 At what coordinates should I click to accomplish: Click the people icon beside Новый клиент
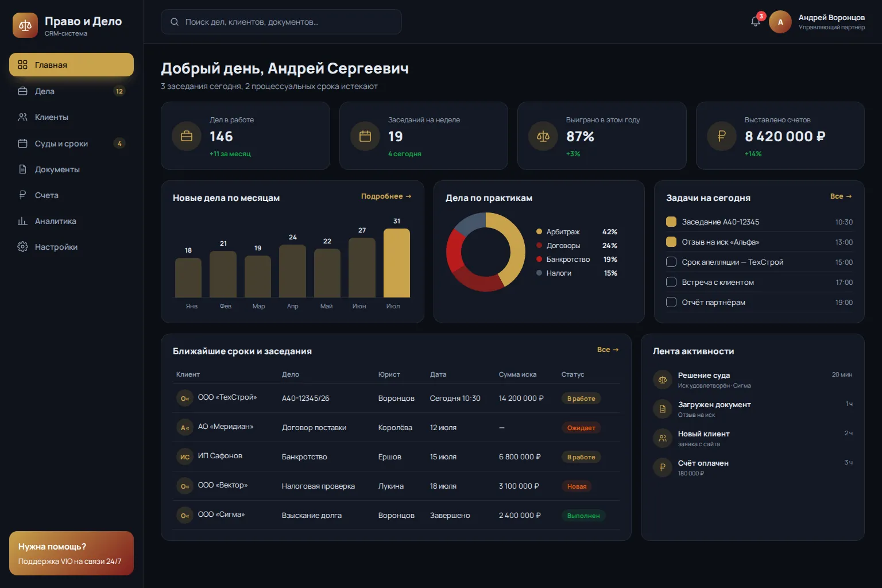(663, 438)
